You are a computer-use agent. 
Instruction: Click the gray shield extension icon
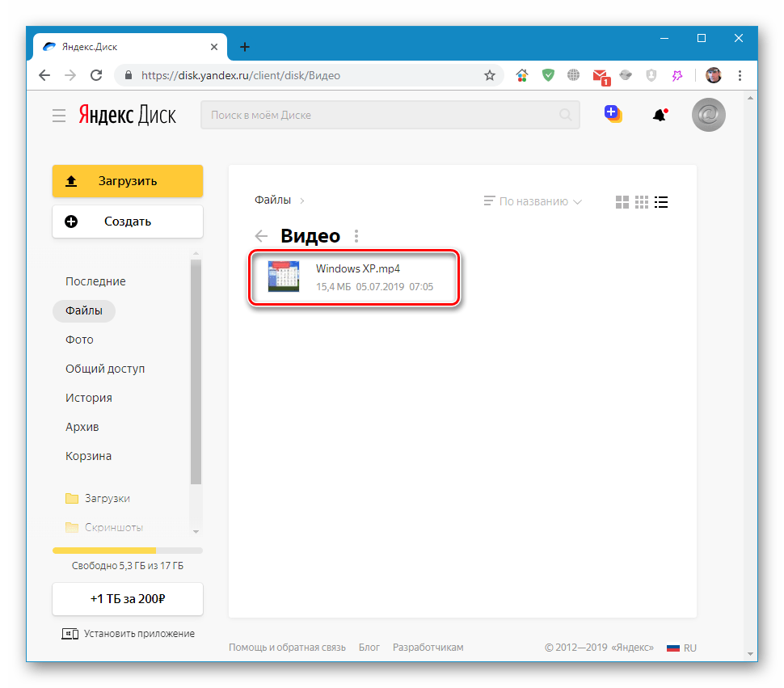tap(651, 75)
